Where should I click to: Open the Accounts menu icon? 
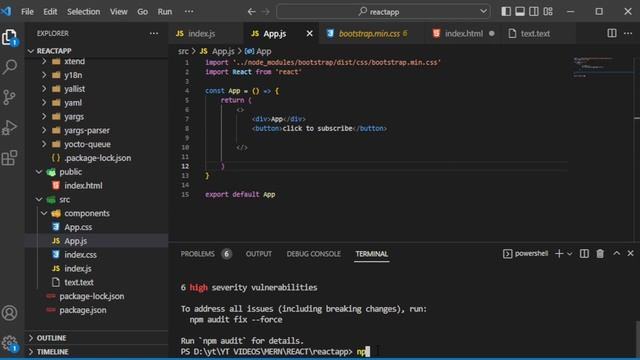(x=9, y=313)
